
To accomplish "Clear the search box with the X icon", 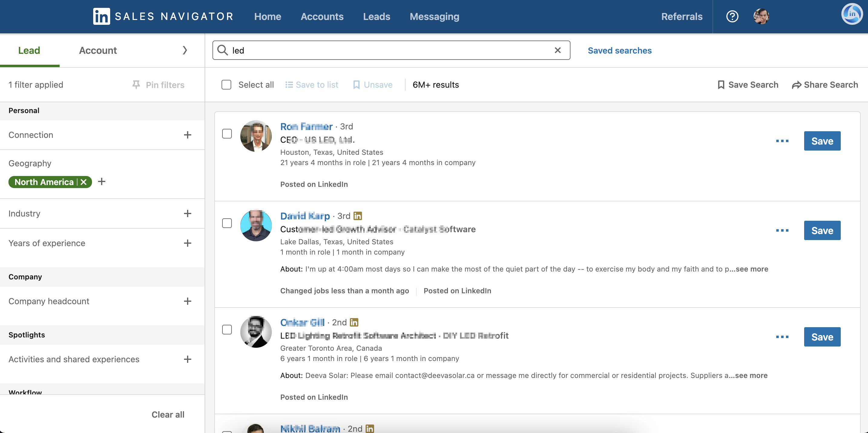I will pos(558,50).
